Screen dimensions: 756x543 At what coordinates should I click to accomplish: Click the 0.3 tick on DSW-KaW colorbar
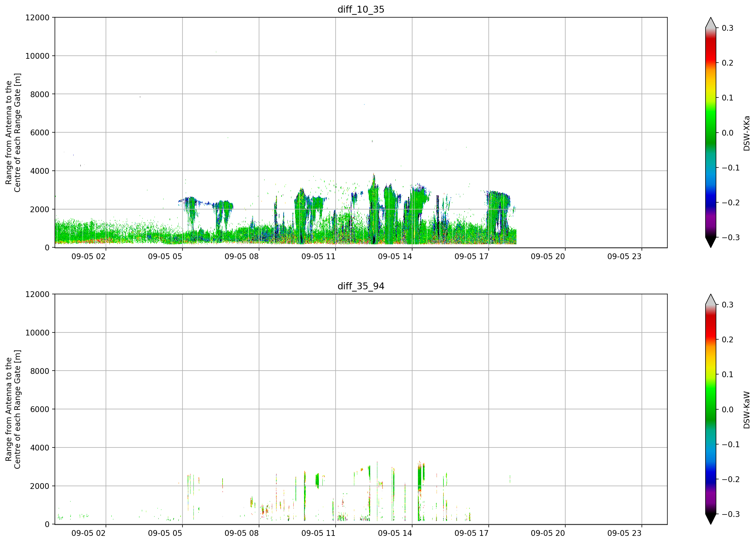pos(727,305)
